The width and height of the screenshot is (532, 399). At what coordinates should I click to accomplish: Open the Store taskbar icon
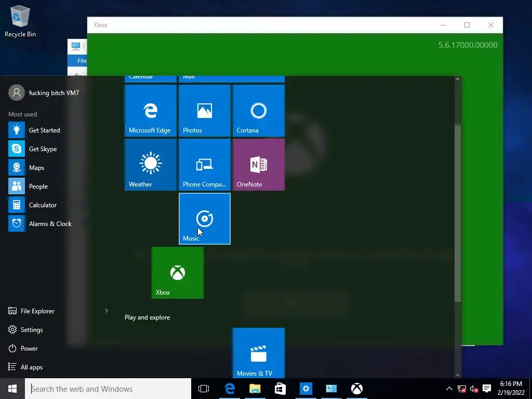pos(280,389)
